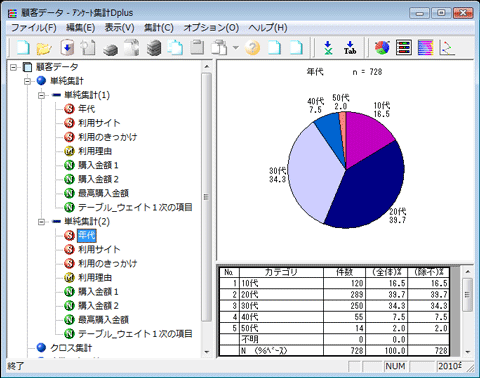Image resolution: width=480 pixels, height=378 pixels.
Task: Select 利用サイト under 単純集計(1)
Action: click(x=99, y=123)
